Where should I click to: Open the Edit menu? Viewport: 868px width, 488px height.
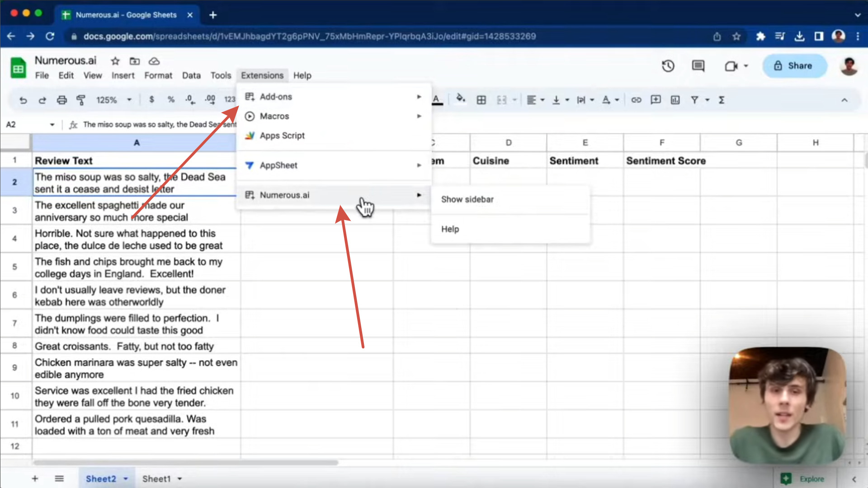coord(66,75)
